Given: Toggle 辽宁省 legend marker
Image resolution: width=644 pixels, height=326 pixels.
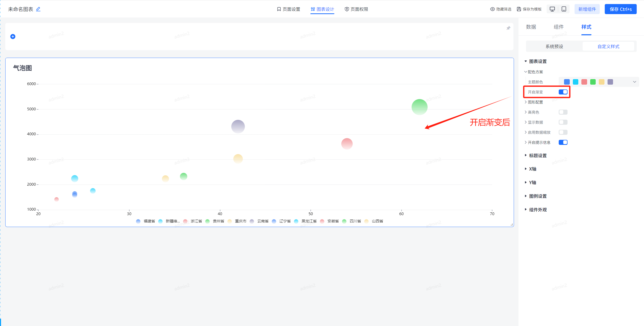Looking at the screenshot, I should 274,221.
